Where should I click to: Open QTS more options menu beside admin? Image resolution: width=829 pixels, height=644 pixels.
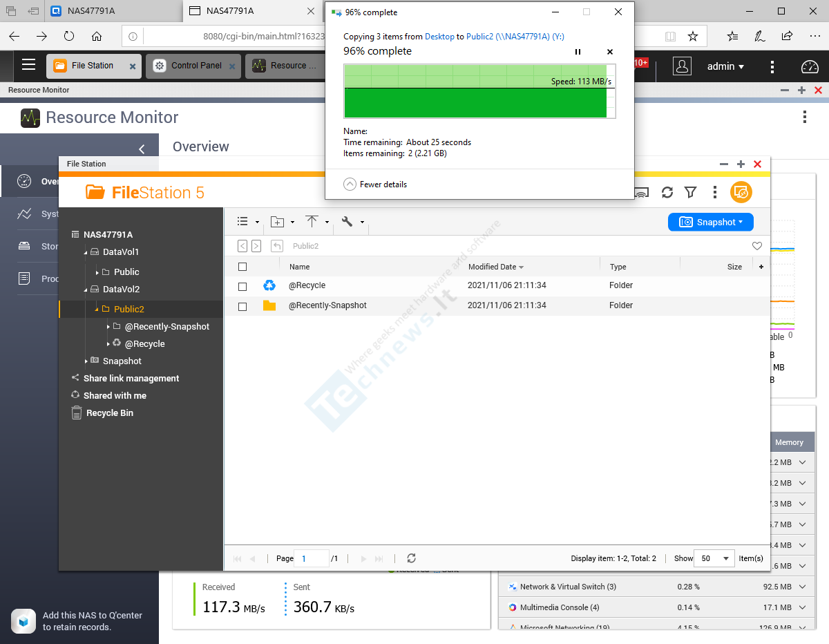[773, 66]
